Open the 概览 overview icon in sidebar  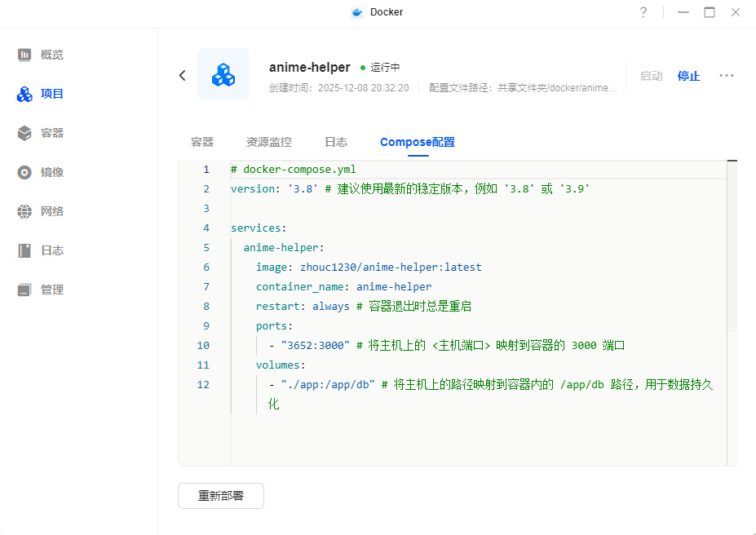[x=24, y=55]
